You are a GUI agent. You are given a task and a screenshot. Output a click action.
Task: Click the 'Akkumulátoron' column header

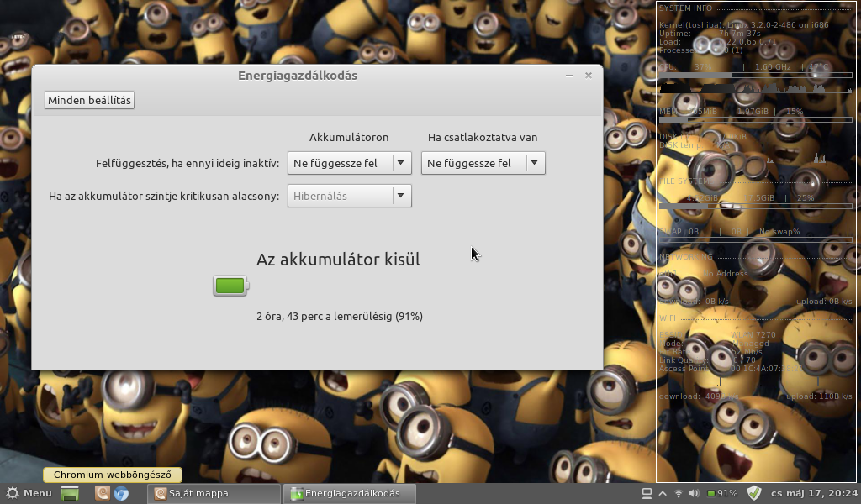click(349, 137)
